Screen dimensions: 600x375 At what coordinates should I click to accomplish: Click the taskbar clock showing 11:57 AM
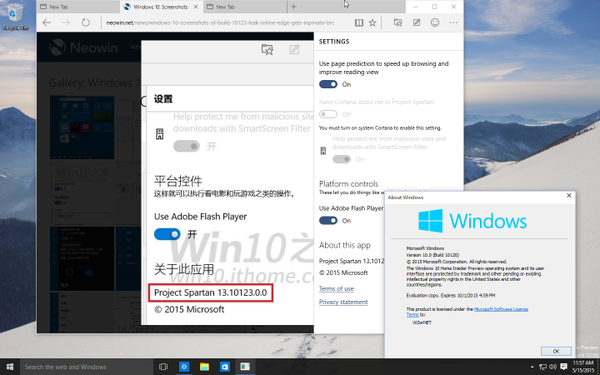pos(583,367)
